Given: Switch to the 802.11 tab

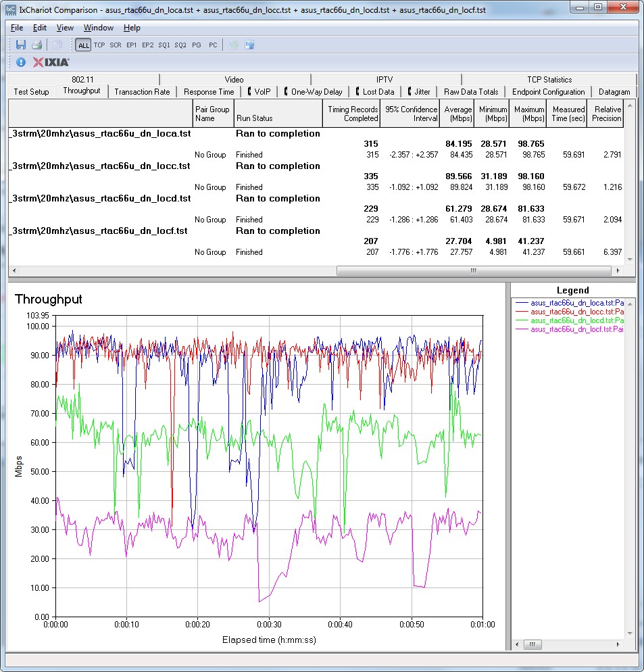Looking at the screenshot, I should coord(83,79).
